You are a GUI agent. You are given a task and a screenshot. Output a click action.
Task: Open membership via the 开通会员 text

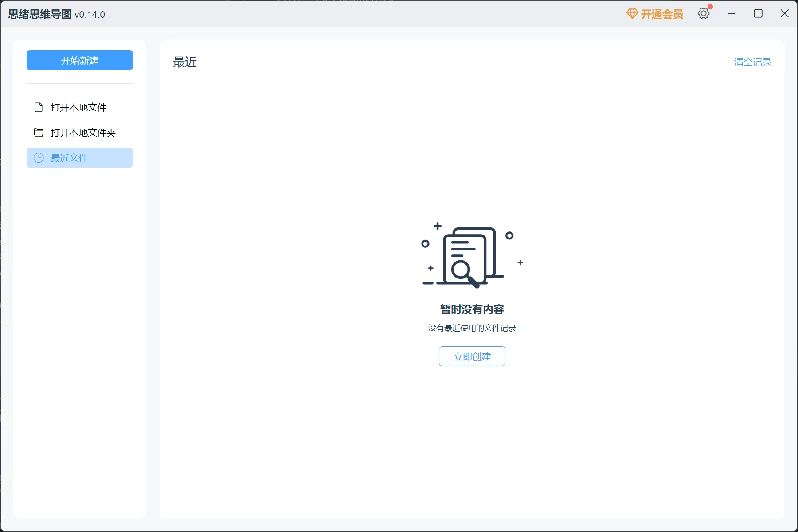coord(661,14)
